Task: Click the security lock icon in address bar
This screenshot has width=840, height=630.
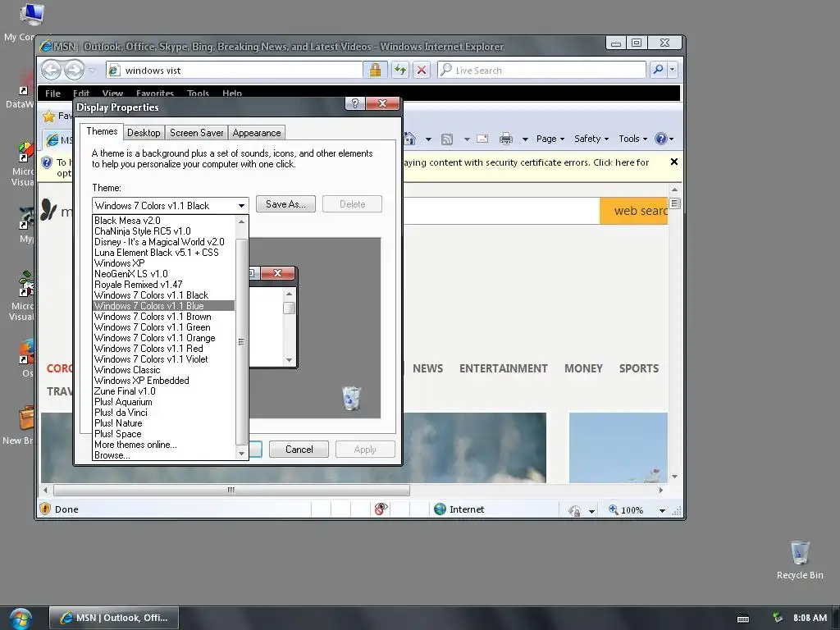Action: (x=375, y=70)
